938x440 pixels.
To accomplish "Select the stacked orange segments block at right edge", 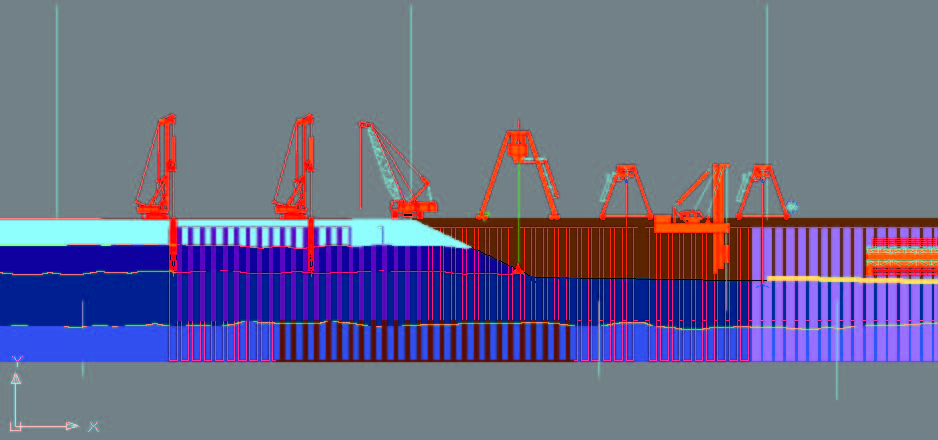I will click(x=902, y=256).
